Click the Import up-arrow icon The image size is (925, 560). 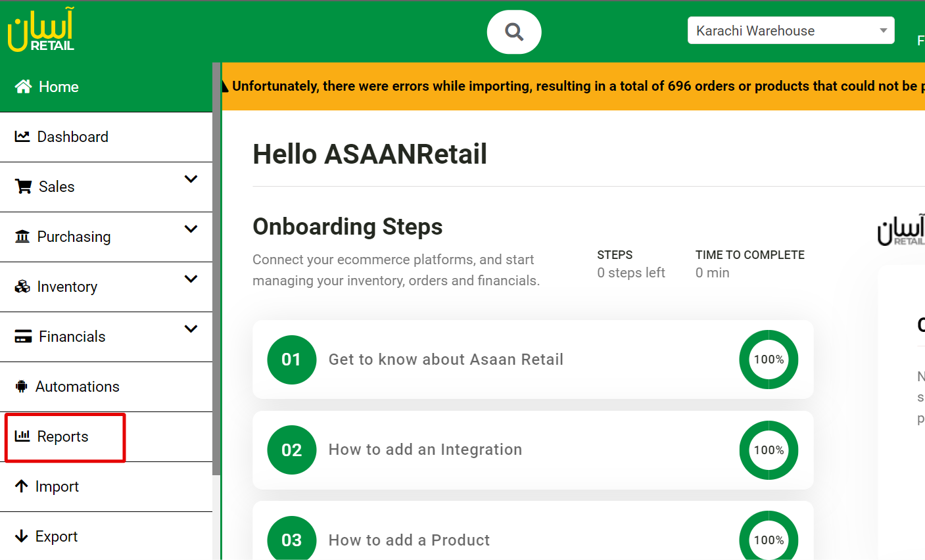pos(22,486)
